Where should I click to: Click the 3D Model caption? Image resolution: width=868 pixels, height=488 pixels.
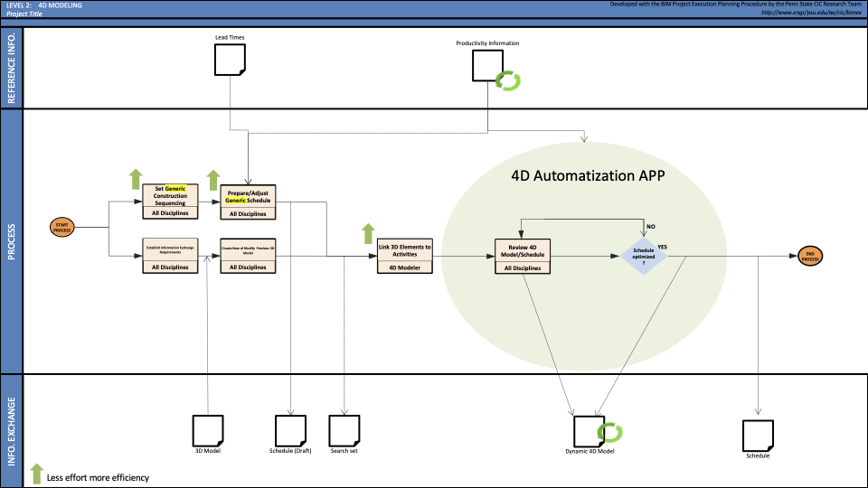point(208,451)
